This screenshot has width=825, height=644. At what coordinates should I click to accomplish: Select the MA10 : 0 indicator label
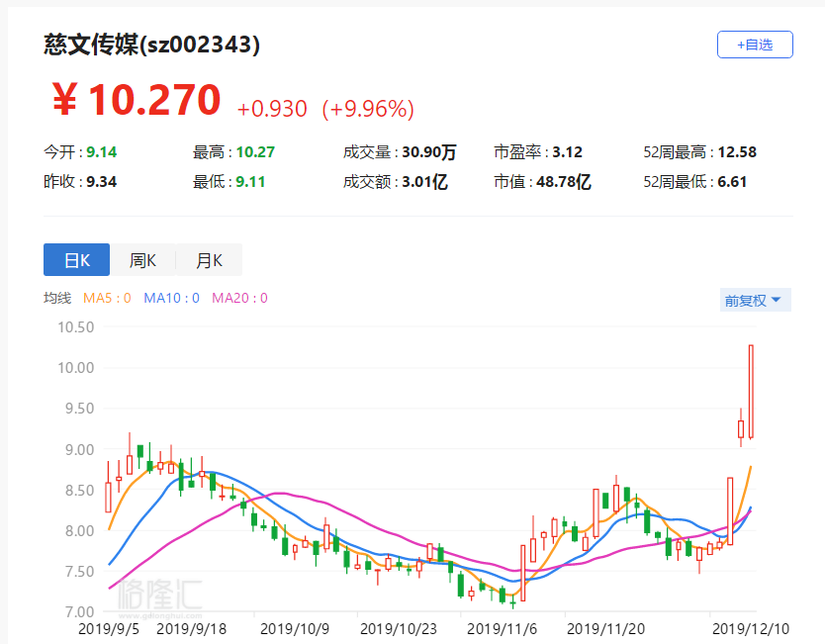[171, 299]
